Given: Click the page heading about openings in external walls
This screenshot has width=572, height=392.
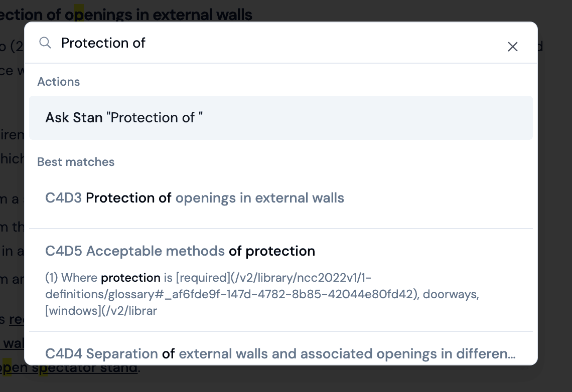Looking at the screenshot, I should click(x=126, y=15).
